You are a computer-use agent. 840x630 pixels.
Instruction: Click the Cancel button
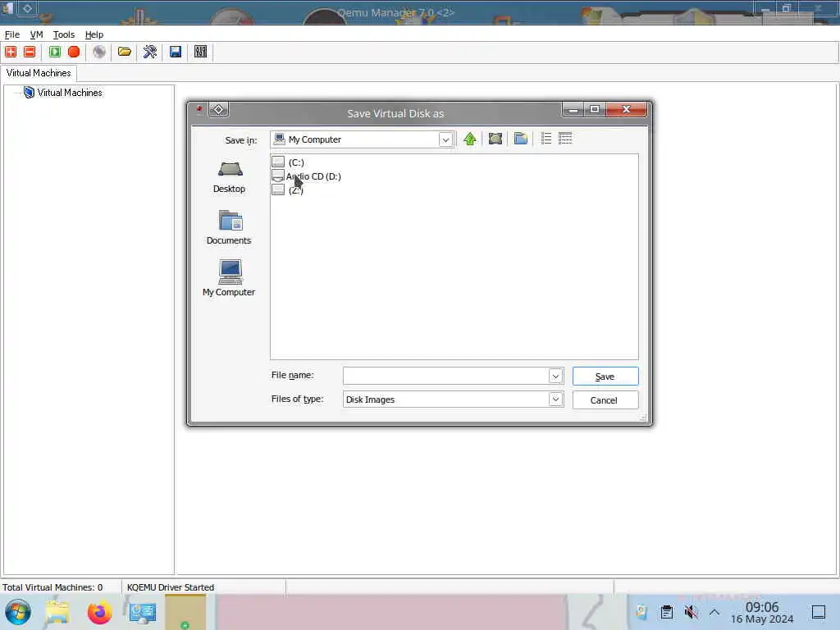pyautogui.click(x=605, y=400)
